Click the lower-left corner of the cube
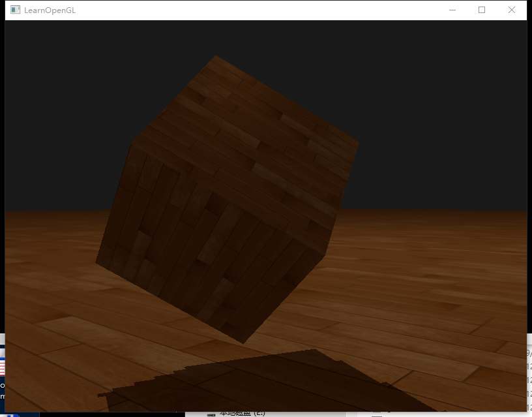Image resolution: width=532 pixels, height=417 pixels. pos(96,263)
